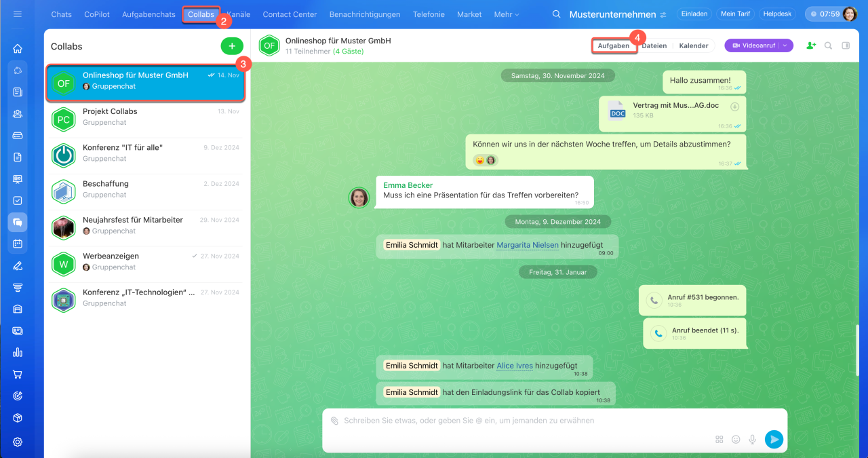Open Konferenz „IT-Technologien" chat
The image size is (868, 458).
[x=146, y=301]
